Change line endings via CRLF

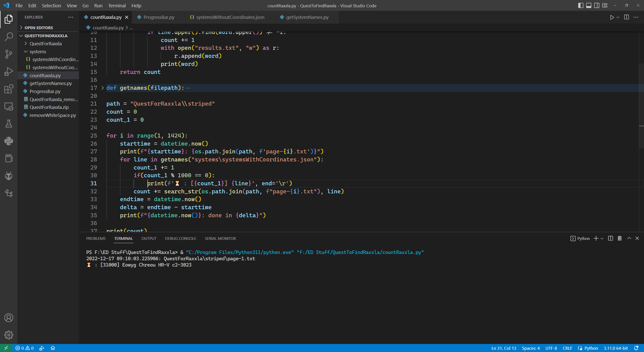pyautogui.click(x=567, y=348)
